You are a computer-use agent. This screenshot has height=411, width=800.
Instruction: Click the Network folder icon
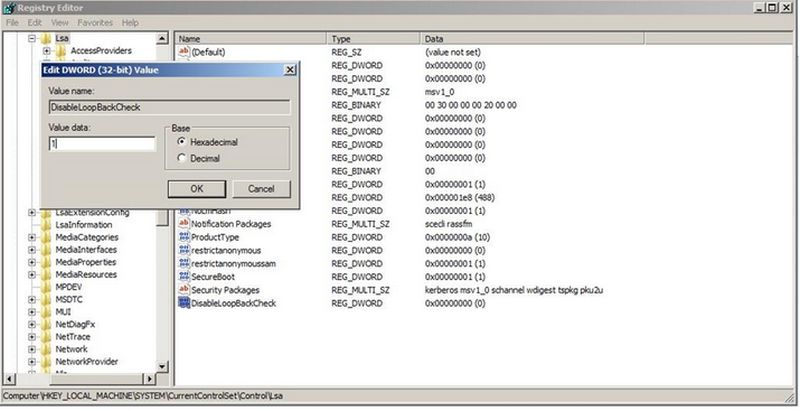(x=46, y=349)
